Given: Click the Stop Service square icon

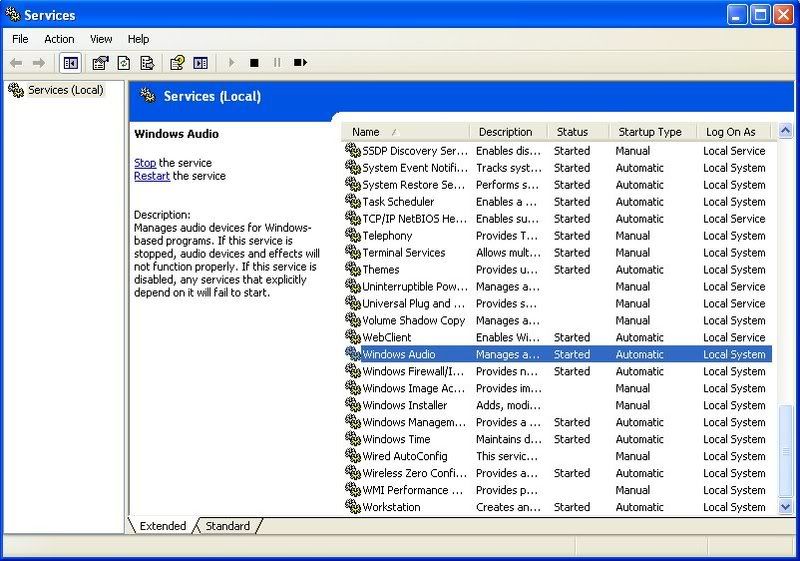Looking at the screenshot, I should 254,63.
